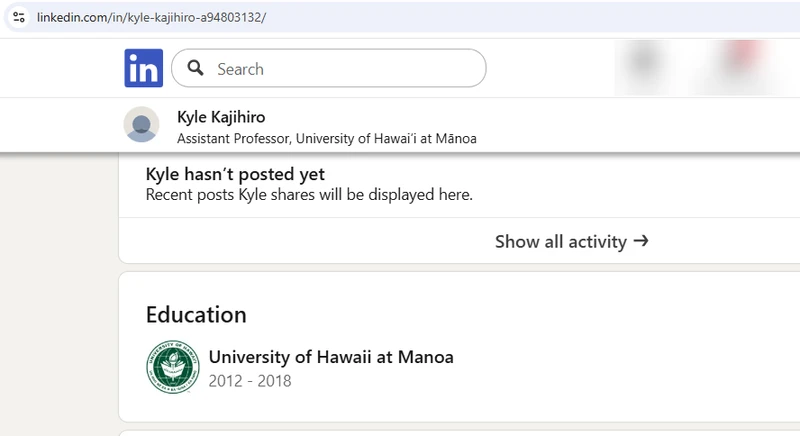
Task: Open the site information icon in address bar
Action: click(19, 17)
